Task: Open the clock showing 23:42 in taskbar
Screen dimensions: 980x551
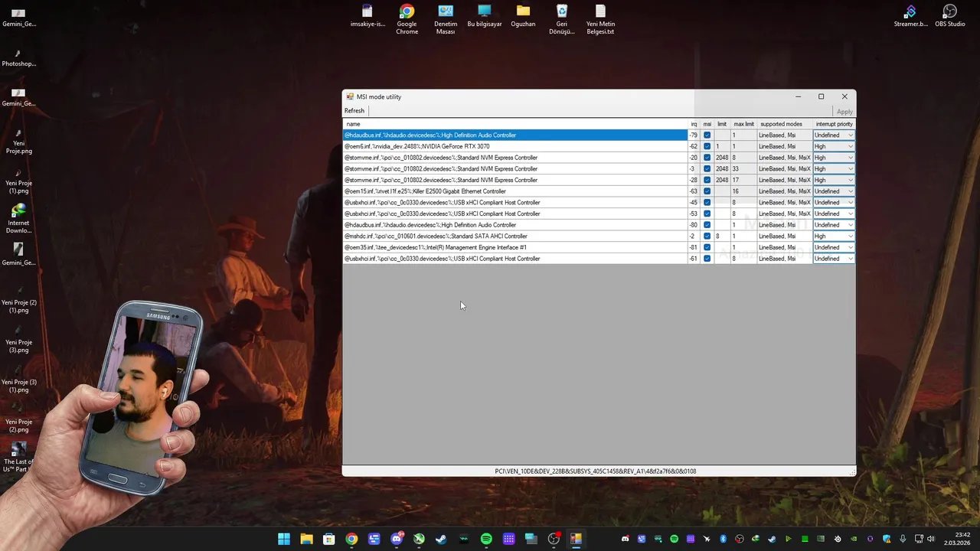Action: point(959,539)
